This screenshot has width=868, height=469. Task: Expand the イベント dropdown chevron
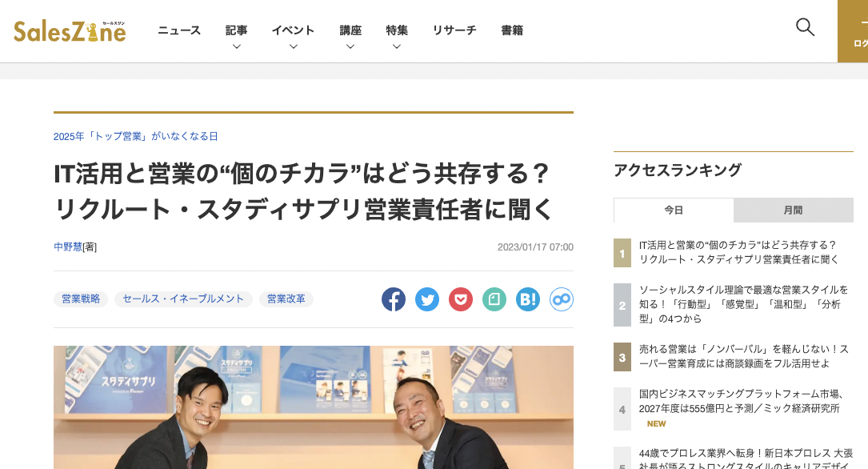click(294, 46)
